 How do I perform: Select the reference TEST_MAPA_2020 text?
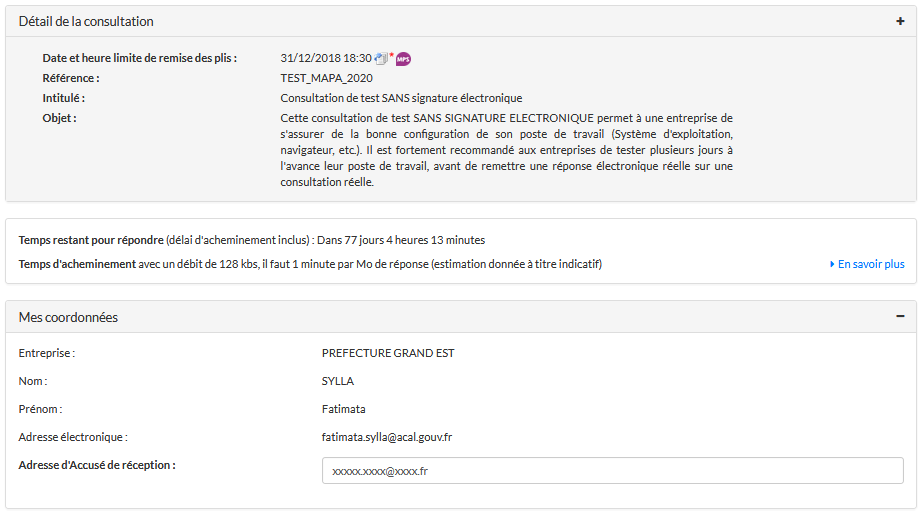327,78
